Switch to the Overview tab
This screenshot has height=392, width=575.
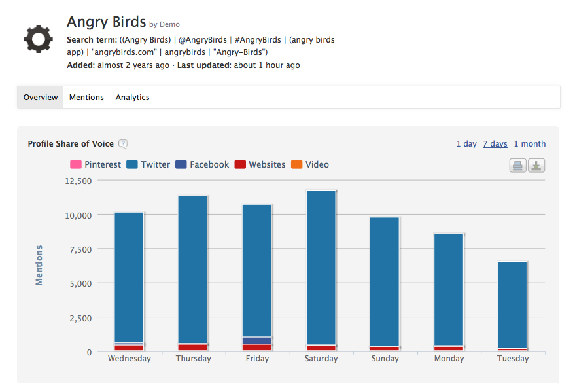tap(41, 98)
